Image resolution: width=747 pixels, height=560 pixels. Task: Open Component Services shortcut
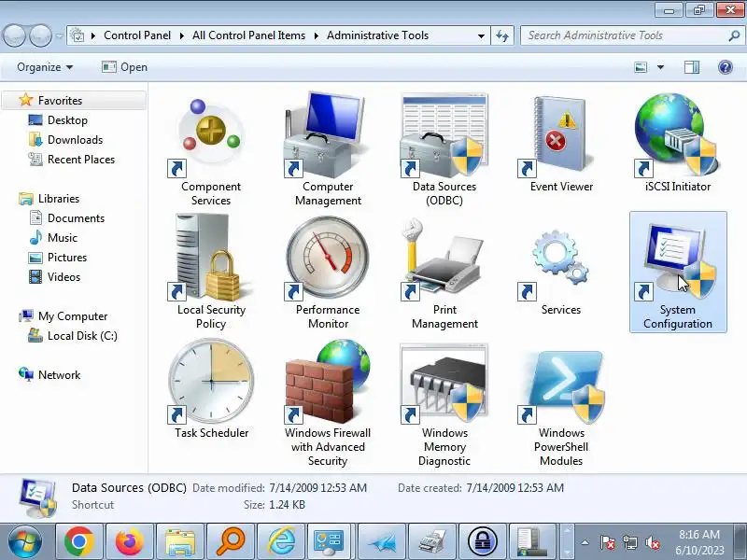[x=211, y=150]
